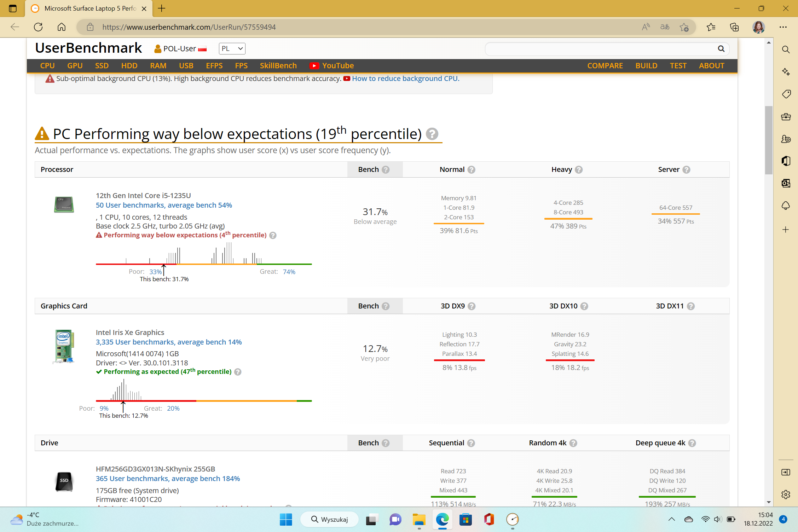Show hidden system tray icons chevron

[672, 519]
